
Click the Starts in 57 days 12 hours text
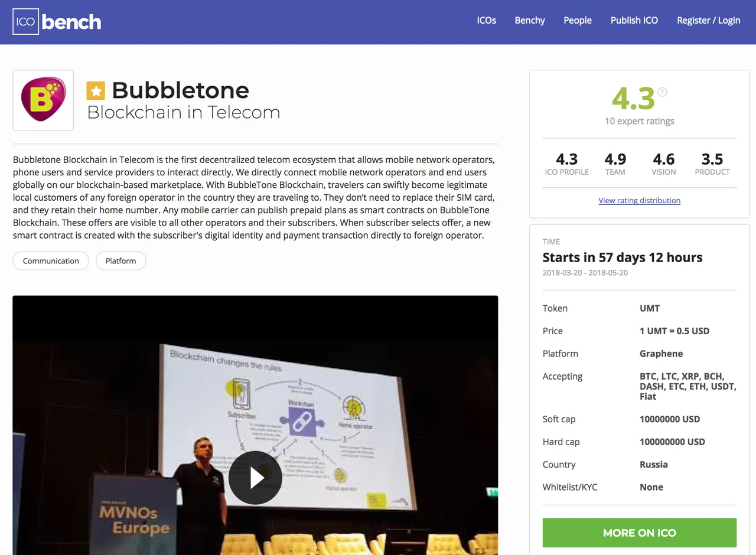[623, 257]
